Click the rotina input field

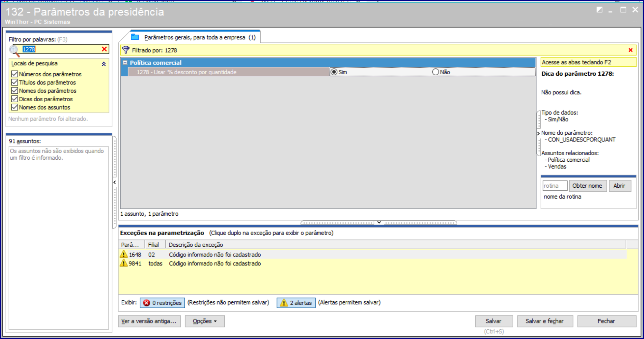554,186
